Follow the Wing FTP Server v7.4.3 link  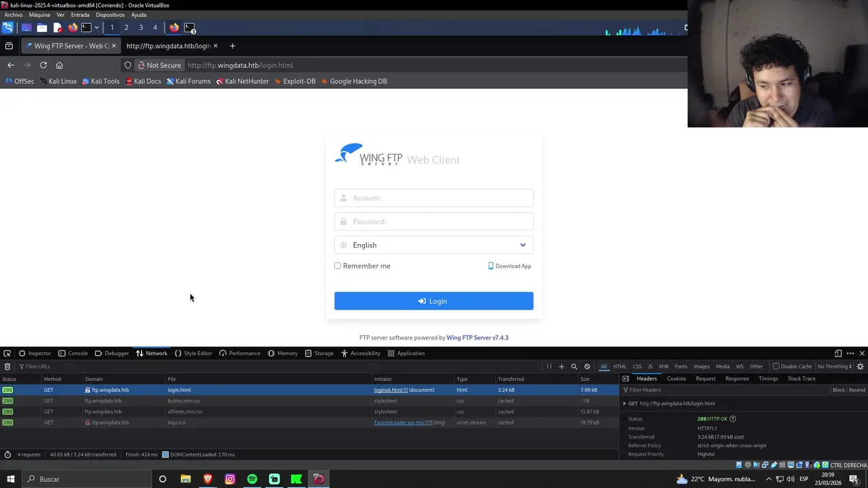tap(477, 338)
